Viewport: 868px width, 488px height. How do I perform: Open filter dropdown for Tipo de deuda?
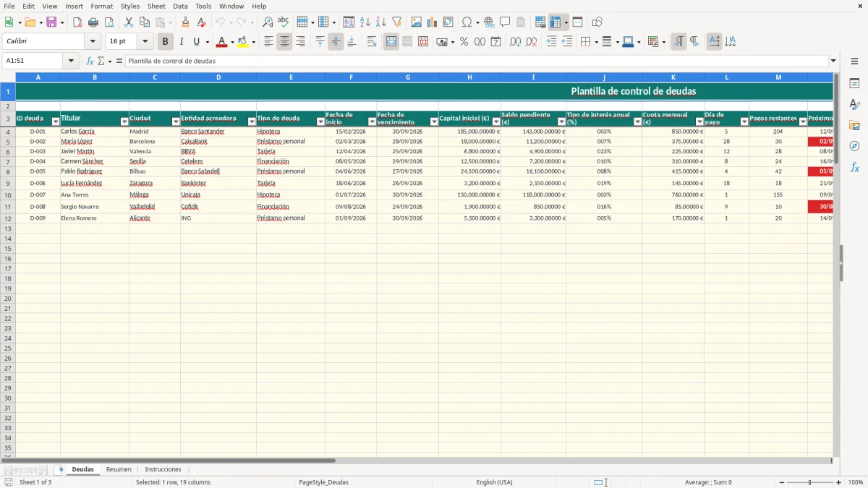point(320,122)
